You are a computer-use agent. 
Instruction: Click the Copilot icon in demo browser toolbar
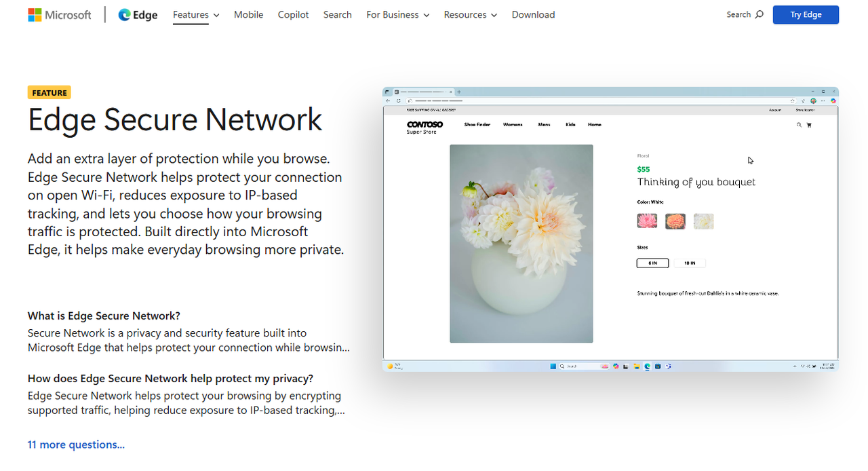(x=833, y=100)
